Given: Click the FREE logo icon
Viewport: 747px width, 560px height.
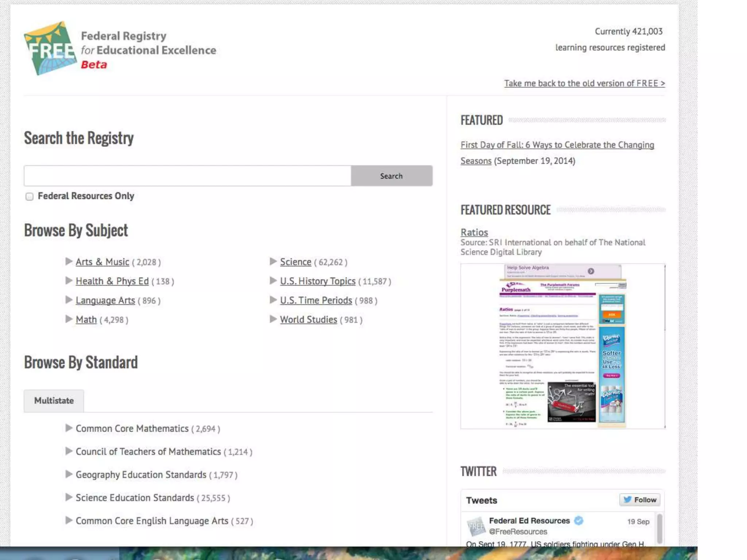Looking at the screenshot, I should 50,48.
